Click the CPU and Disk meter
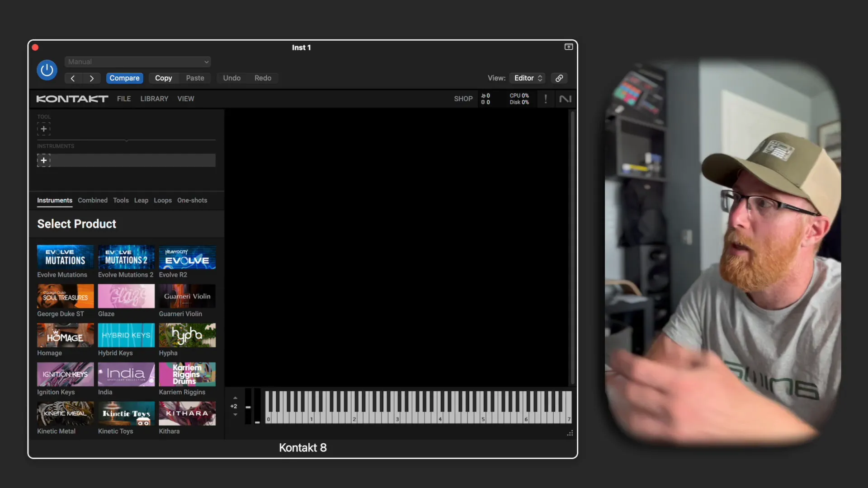The width and height of the screenshot is (868, 488). click(x=519, y=99)
